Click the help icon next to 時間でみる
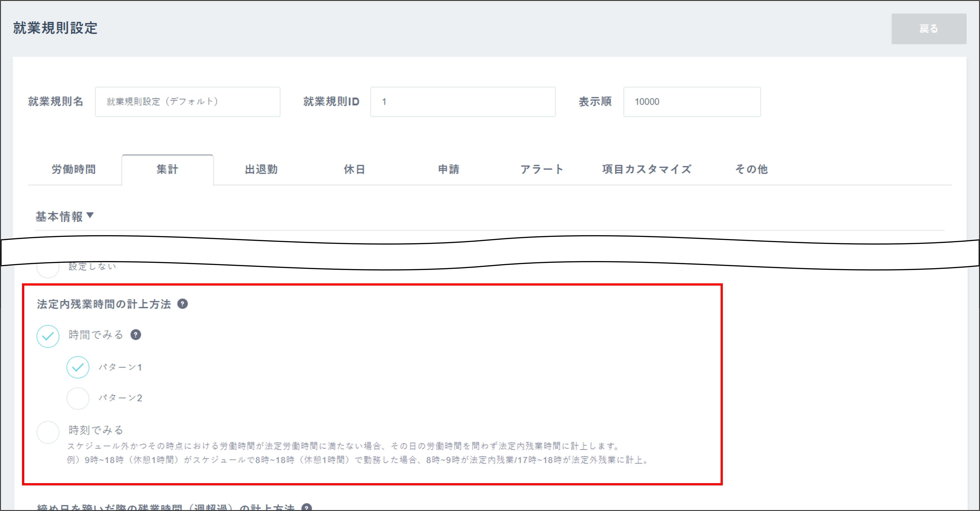 coord(136,335)
